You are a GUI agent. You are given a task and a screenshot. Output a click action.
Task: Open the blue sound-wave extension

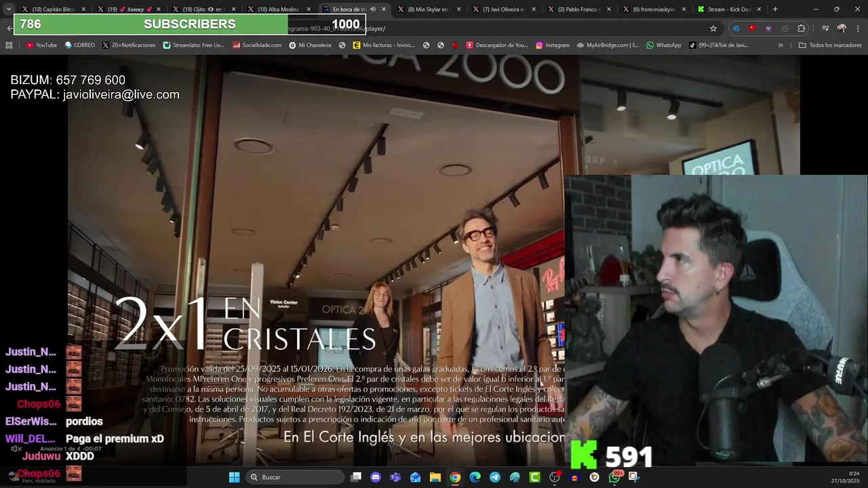coord(736,28)
